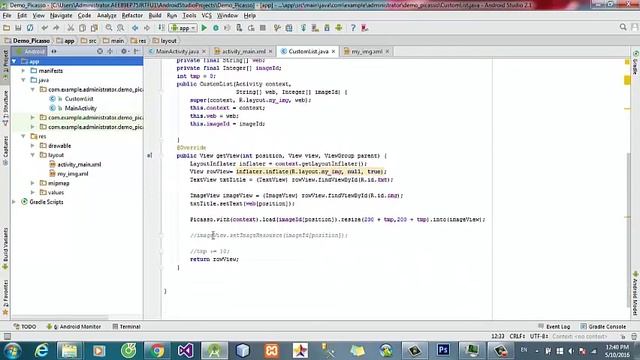Click the Cut scissors icon
This screenshot has height=360, width=640.
[x=70, y=28]
